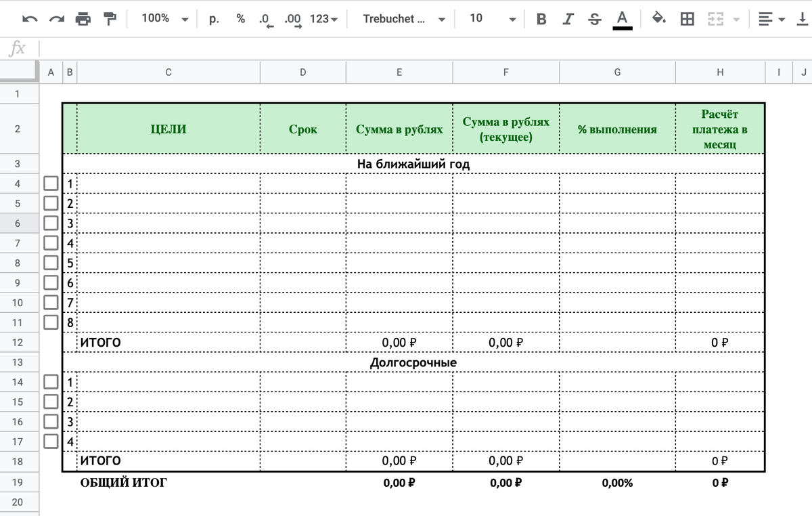Click the select-all corner box
The height and width of the screenshot is (516, 812).
pyautogui.click(x=20, y=72)
